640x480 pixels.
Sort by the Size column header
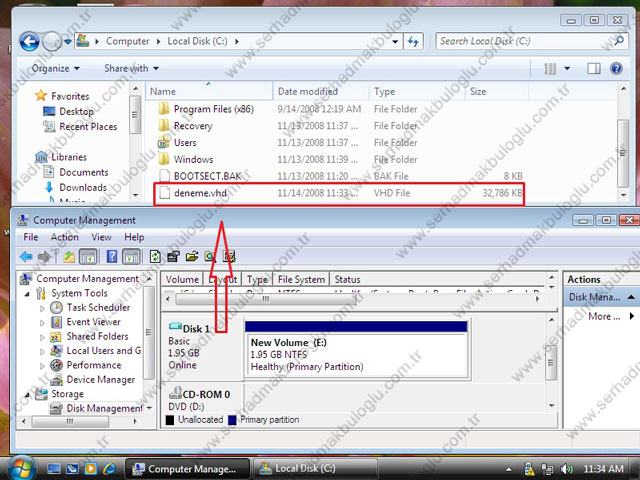click(496, 91)
